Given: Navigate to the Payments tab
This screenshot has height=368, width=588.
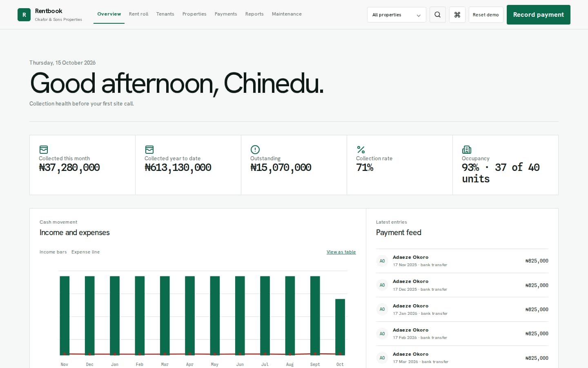Looking at the screenshot, I should 226,14.
